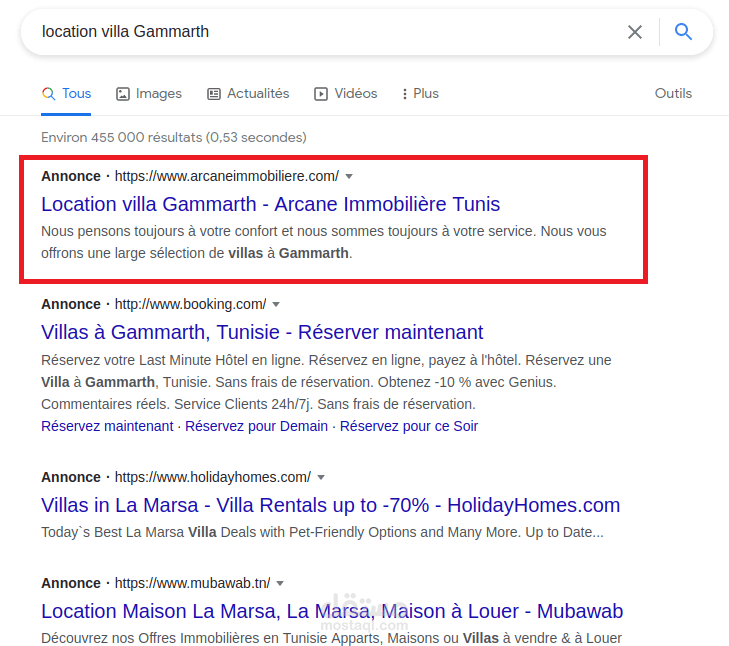Expand the arrow next to holidayhomes.com URL

[x=321, y=478]
